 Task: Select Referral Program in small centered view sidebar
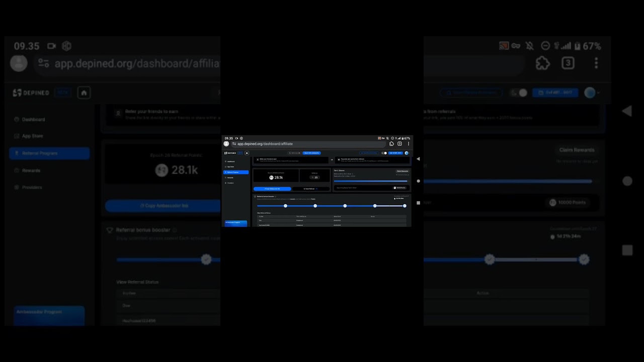236,172
